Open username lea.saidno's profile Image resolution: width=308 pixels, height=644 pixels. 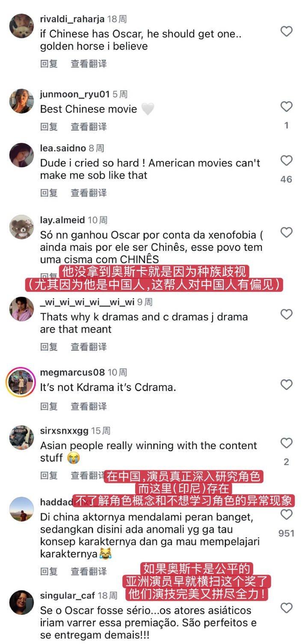click(63, 148)
